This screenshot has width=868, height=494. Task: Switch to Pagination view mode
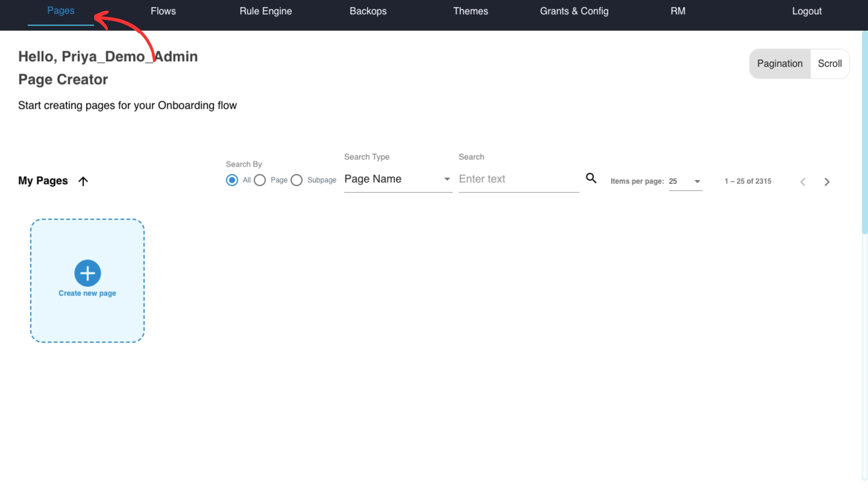pyautogui.click(x=780, y=64)
